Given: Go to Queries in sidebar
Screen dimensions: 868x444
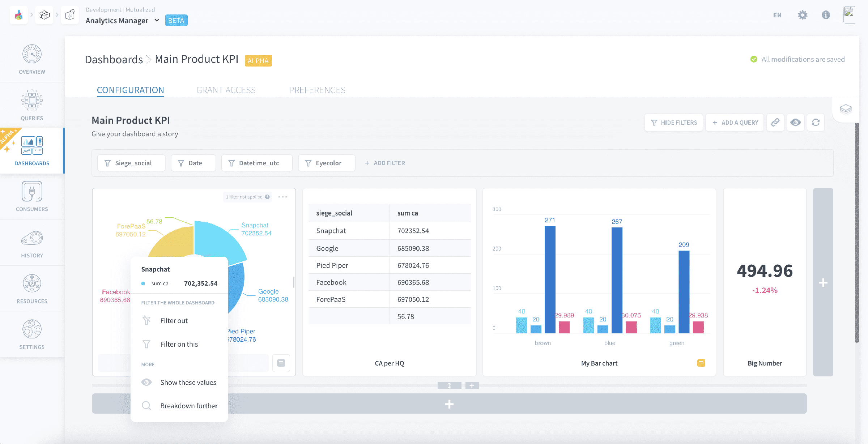Looking at the screenshot, I should 32,105.
